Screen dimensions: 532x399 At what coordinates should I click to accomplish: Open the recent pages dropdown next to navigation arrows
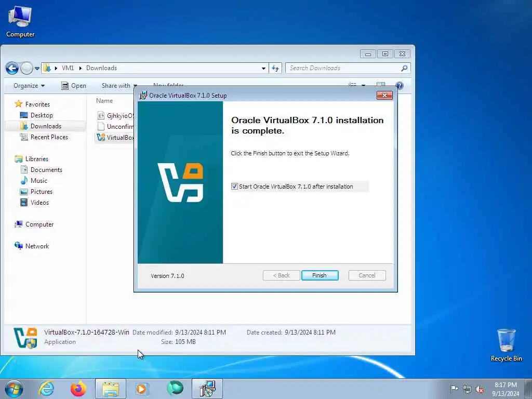[37, 69]
